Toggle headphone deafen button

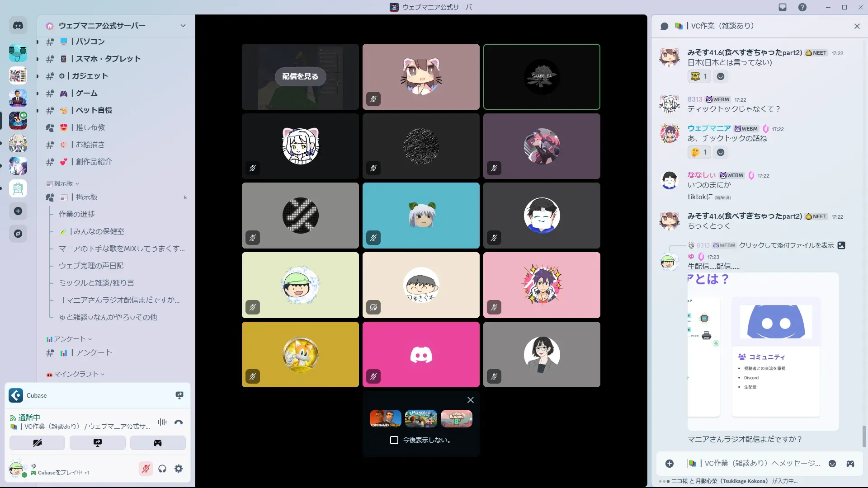tap(162, 469)
